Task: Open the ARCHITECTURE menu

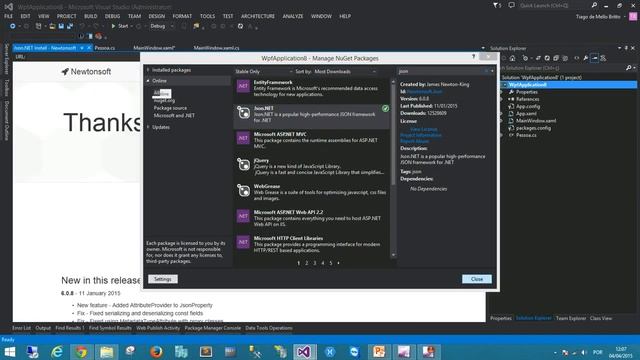Action: pyautogui.click(x=258, y=16)
